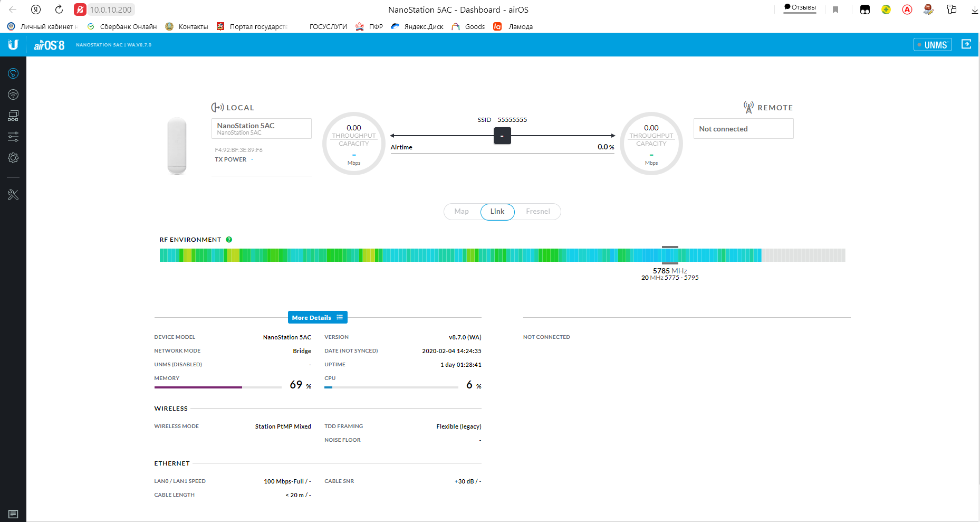Open the stamp and pencil extension icon

coord(929,10)
